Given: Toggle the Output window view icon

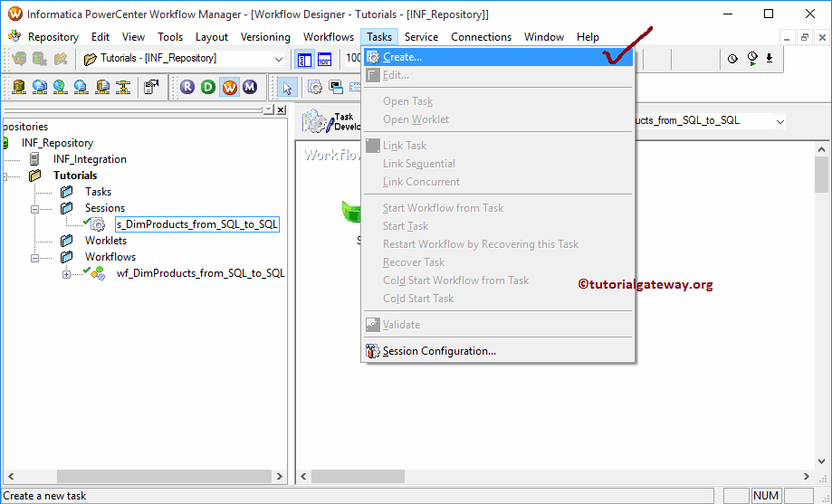Looking at the screenshot, I should pyautogui.click(x=325, y=59).
